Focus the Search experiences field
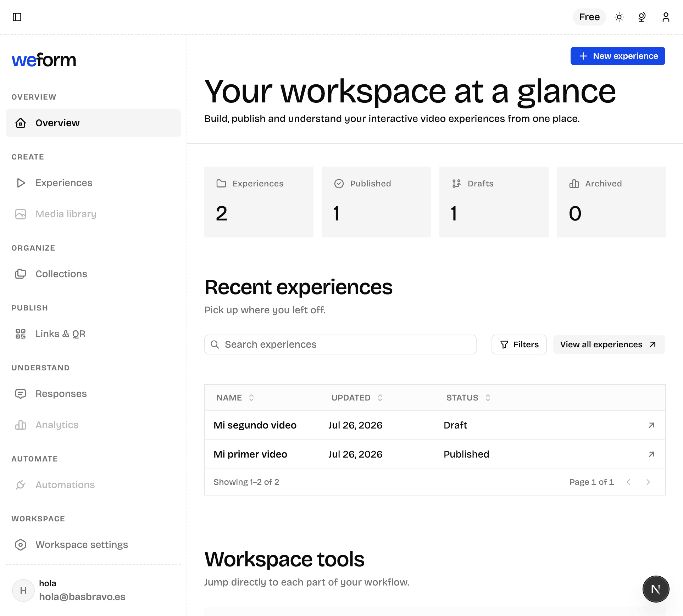 tap(340, 345)
